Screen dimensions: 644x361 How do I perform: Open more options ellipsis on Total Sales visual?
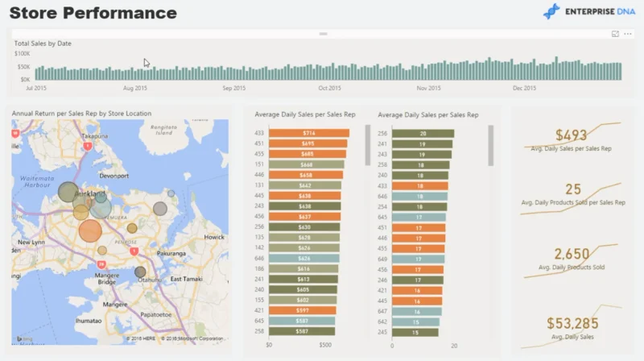click(x=628, y=34)
